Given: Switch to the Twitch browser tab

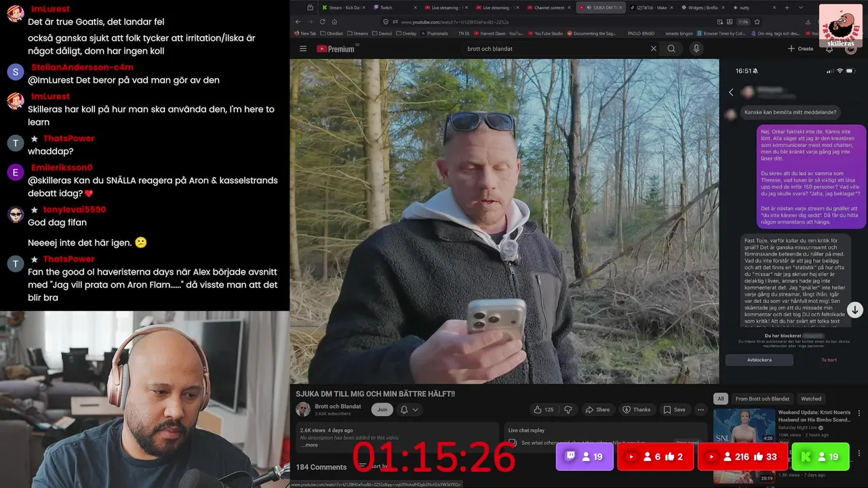Looking at the screenshot, I should click(397, 7).
